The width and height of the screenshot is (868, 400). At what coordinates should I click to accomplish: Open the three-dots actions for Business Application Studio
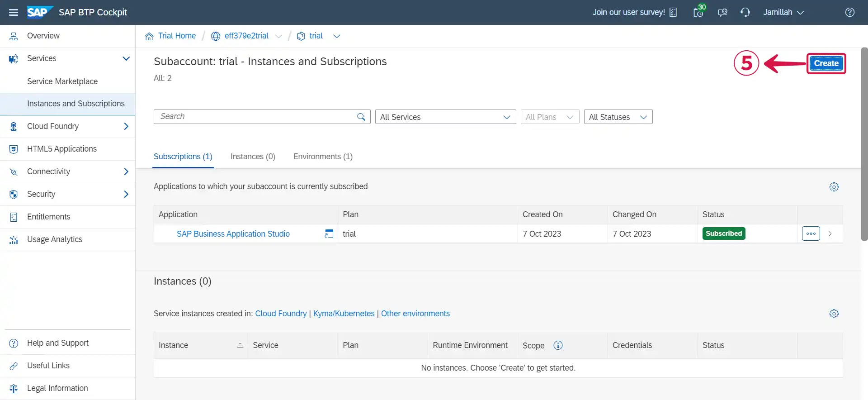tap(811, 233)
